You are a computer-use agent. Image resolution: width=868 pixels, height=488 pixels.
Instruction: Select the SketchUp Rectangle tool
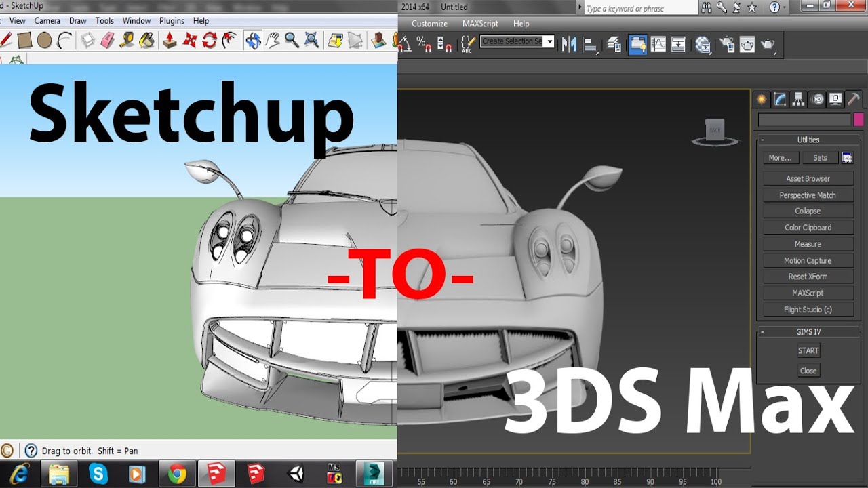[24, 41]
